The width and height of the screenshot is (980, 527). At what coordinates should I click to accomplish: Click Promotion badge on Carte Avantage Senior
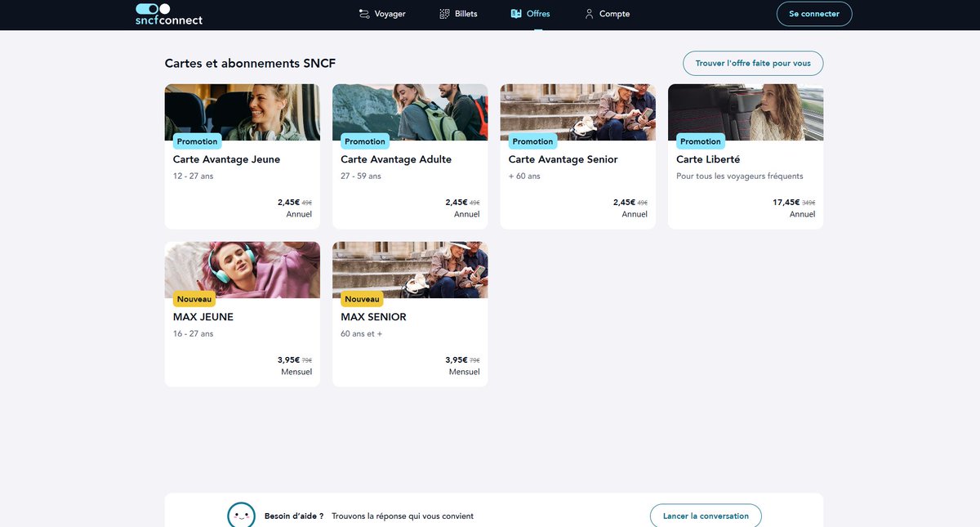pyautogui.click(x=533, y=141)
